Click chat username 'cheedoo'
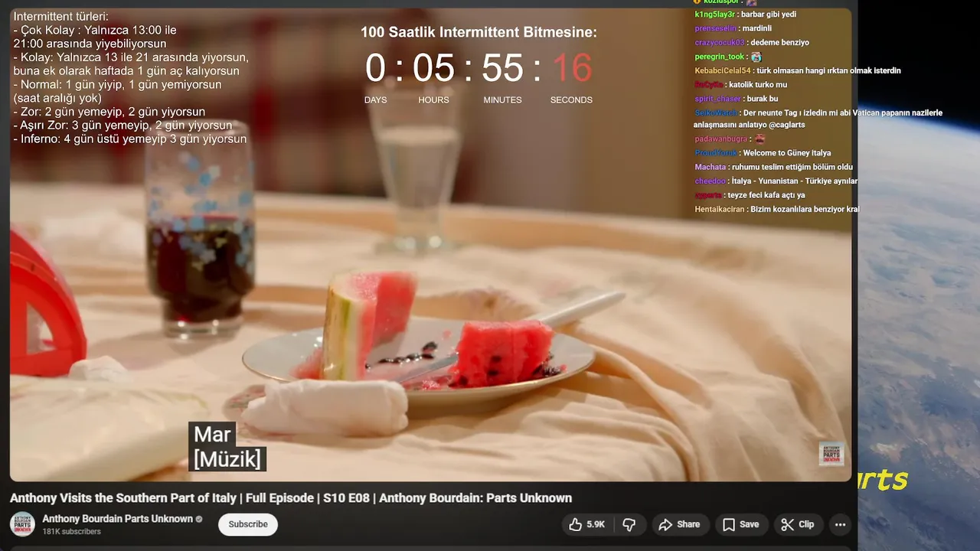This screenshot has width=980, height=551. [x=710, y=181]
